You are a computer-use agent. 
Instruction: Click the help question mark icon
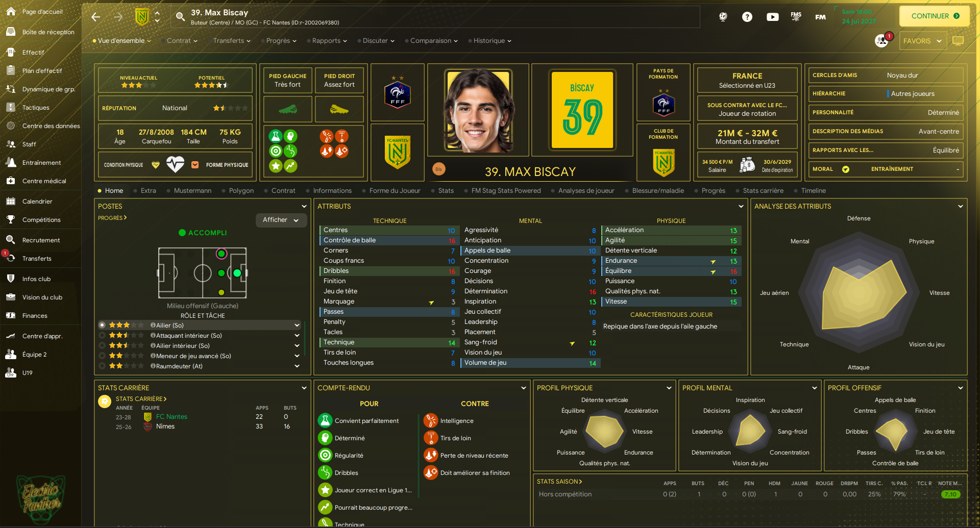pos(747,17)
